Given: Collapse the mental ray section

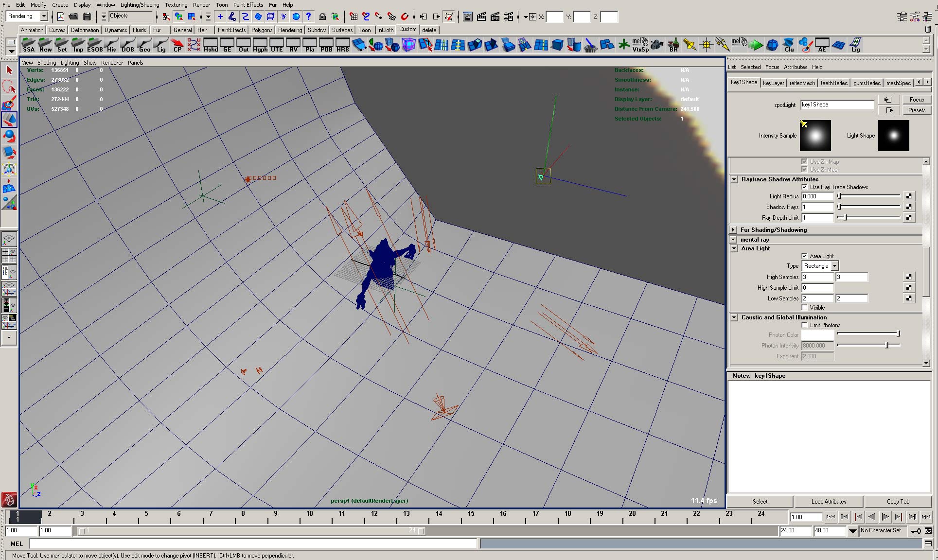Looking at the screenshot, I should pos(733,240).
